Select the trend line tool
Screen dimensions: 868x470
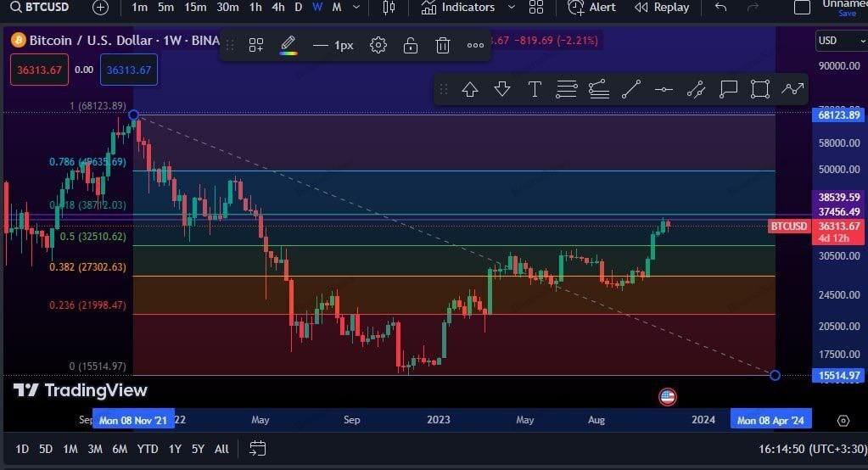(631, 89)
